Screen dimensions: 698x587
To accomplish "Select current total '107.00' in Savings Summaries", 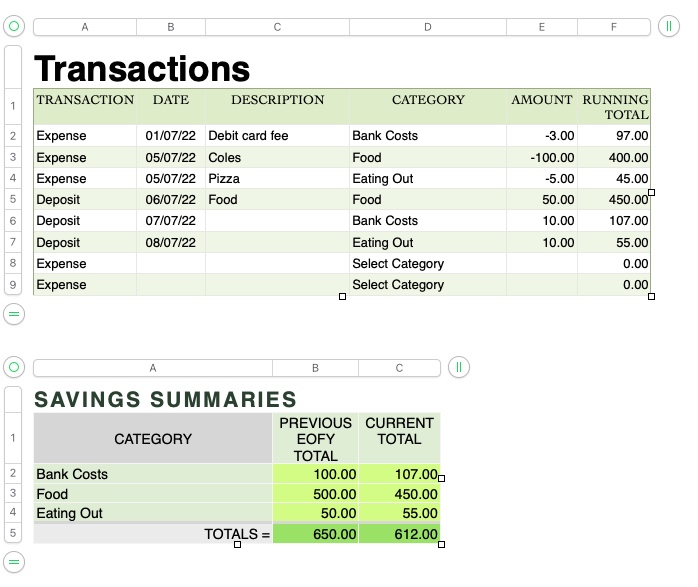I will pyautogui.click(x=399, y=474).
